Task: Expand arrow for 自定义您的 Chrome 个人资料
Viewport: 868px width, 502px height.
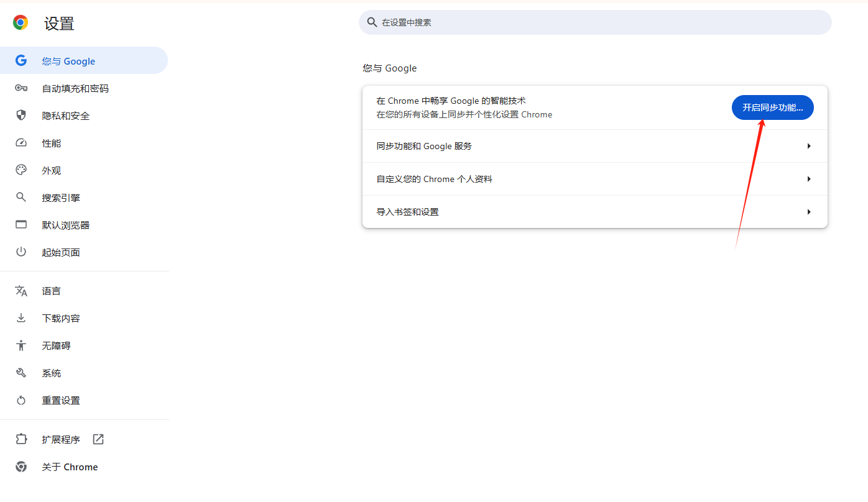Action: (809, 179)
